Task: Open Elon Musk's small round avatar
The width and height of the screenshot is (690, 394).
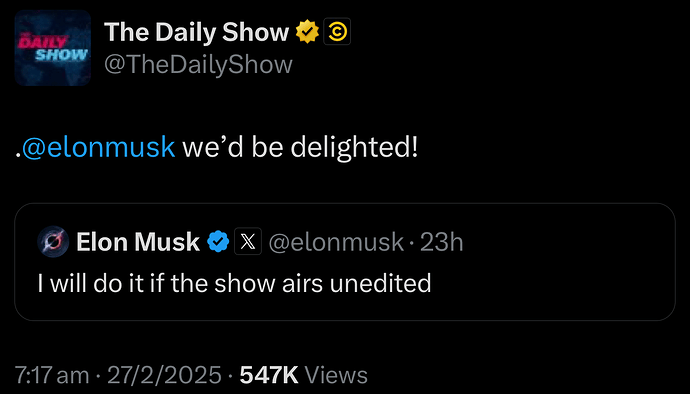Action: coord(53,241)
